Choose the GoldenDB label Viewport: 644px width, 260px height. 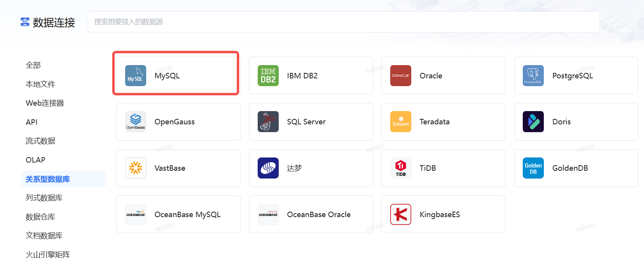pos(570,168)
